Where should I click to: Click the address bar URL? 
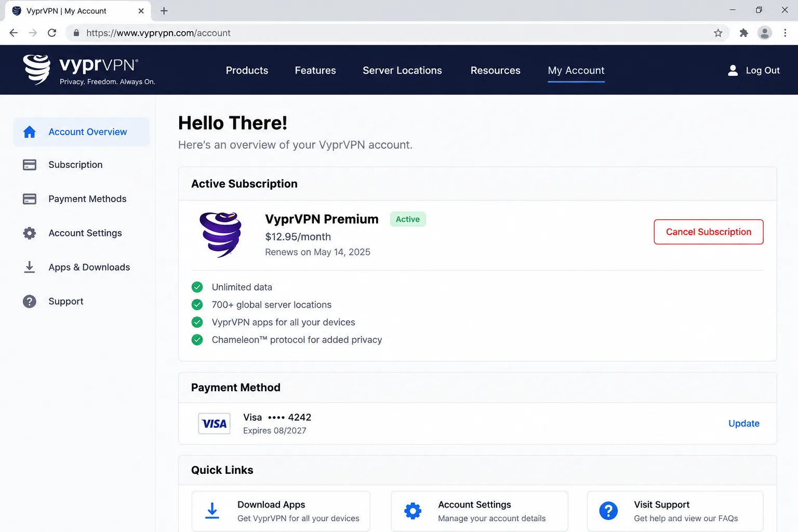(x=158, y=33)
